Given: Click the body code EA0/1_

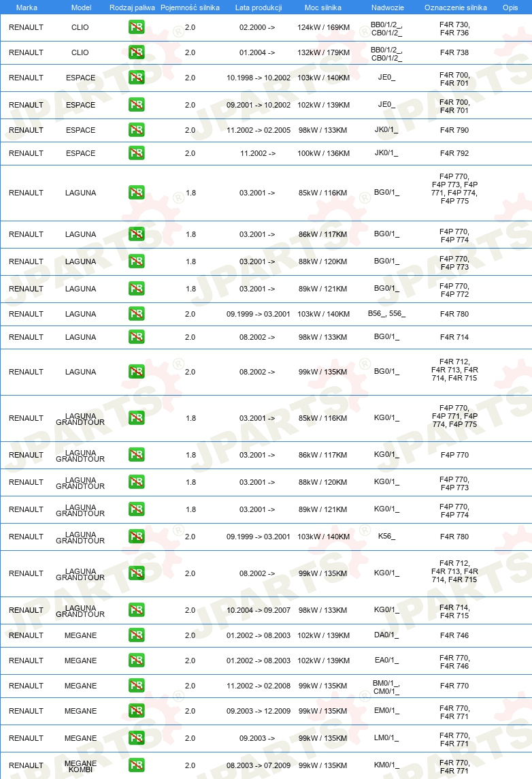Looking at the screenshot, I should (x=386, y=660).
